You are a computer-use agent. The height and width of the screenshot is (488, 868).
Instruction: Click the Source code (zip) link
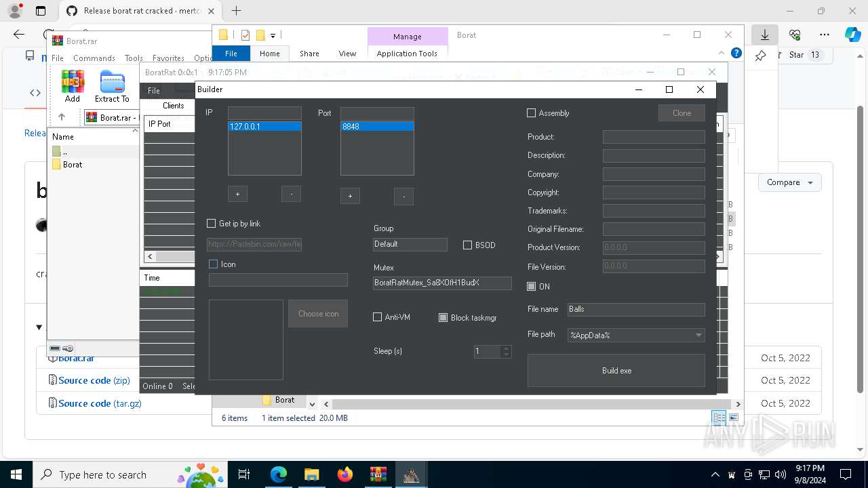point(94,380)
